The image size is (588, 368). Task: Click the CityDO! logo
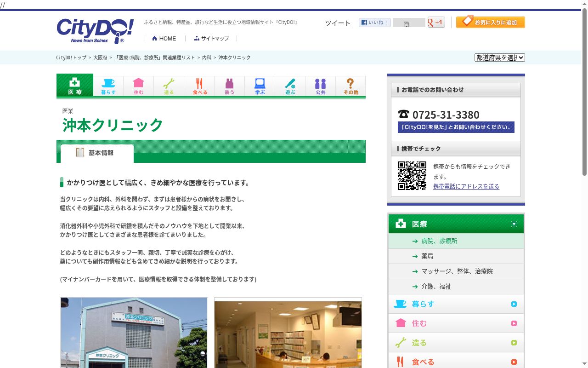tap(95, 31)
